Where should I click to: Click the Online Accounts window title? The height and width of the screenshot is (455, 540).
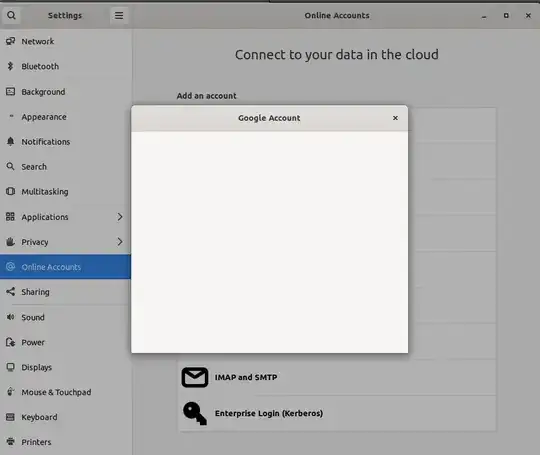(337, 15)
